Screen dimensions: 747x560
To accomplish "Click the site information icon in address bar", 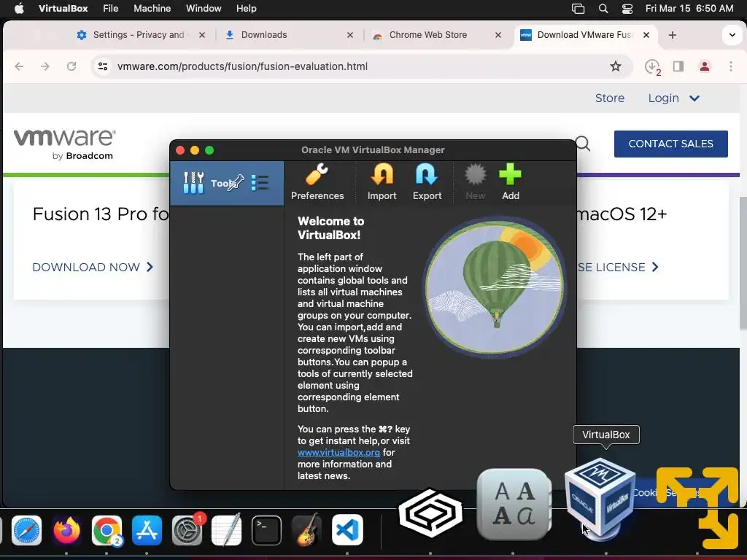I will (x=103, y=66).
